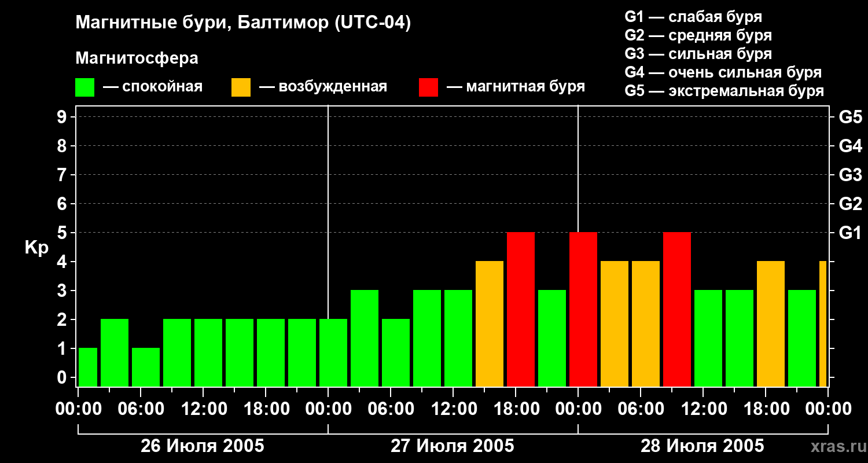
Task: Click the '28 Июля 2005' date label
Action: (702, 446)
